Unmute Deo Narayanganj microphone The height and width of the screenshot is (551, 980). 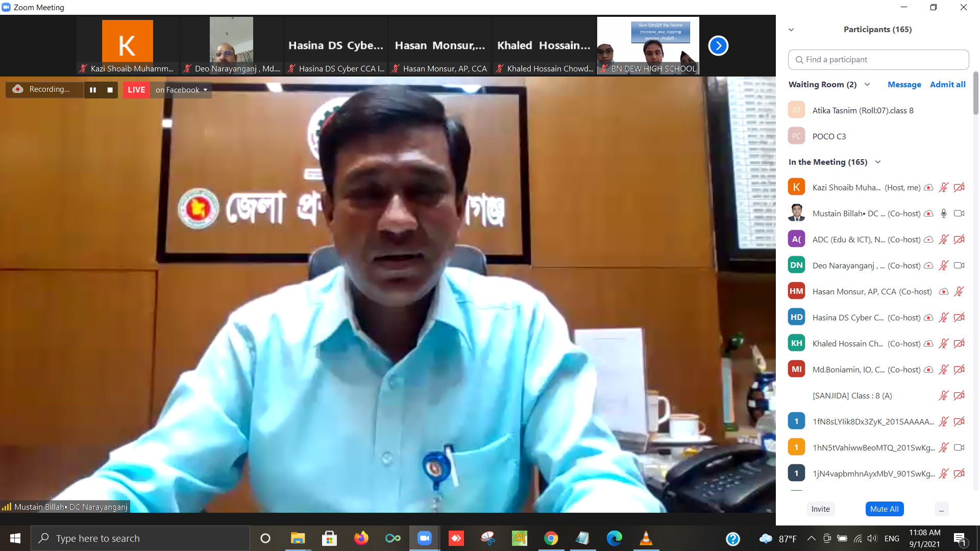tap(944, 266)
